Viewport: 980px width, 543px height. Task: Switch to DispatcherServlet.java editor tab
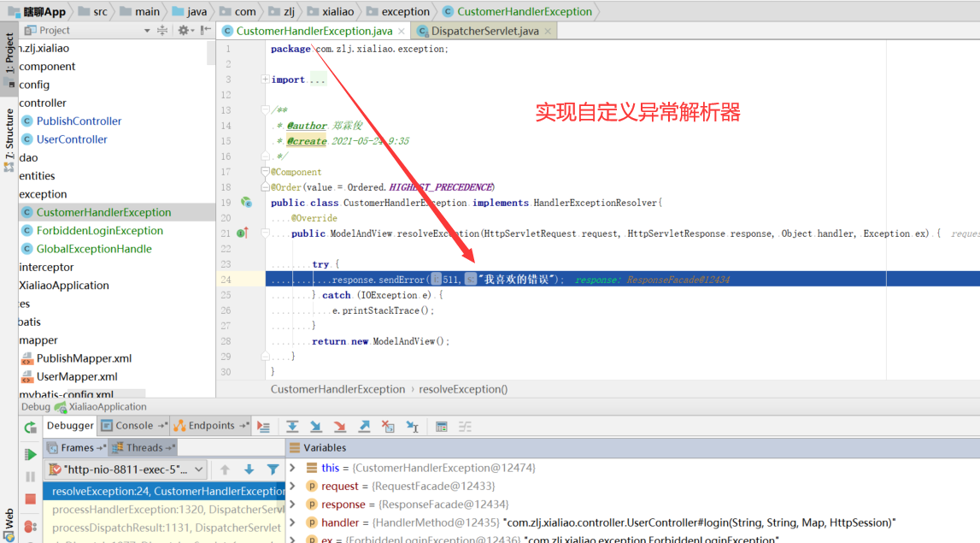485,32
